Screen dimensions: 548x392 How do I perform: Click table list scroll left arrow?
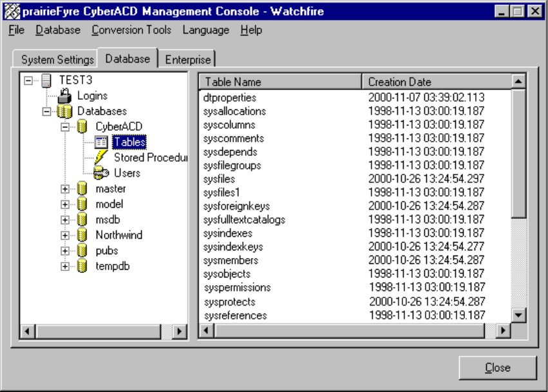point(206,330)
